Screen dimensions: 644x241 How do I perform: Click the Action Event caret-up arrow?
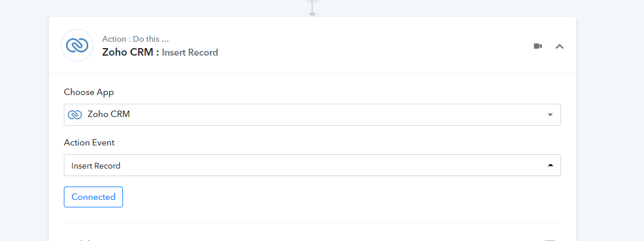(551, 165)
